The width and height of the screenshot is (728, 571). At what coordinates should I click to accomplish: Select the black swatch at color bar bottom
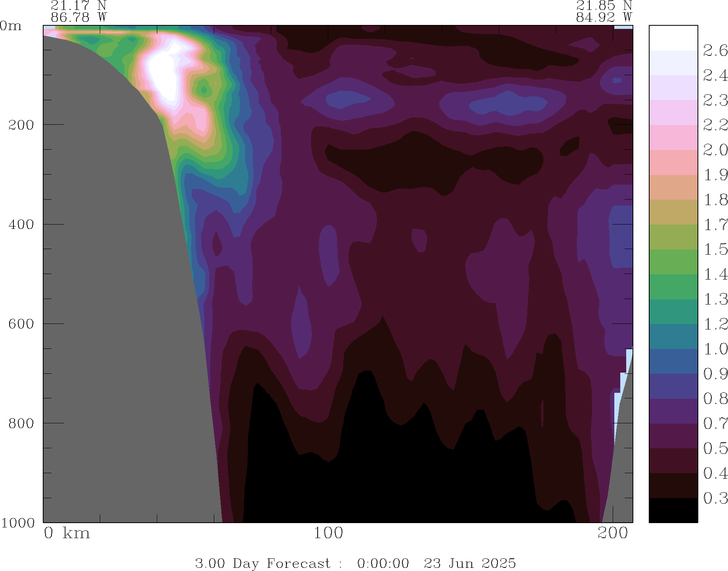673,510
